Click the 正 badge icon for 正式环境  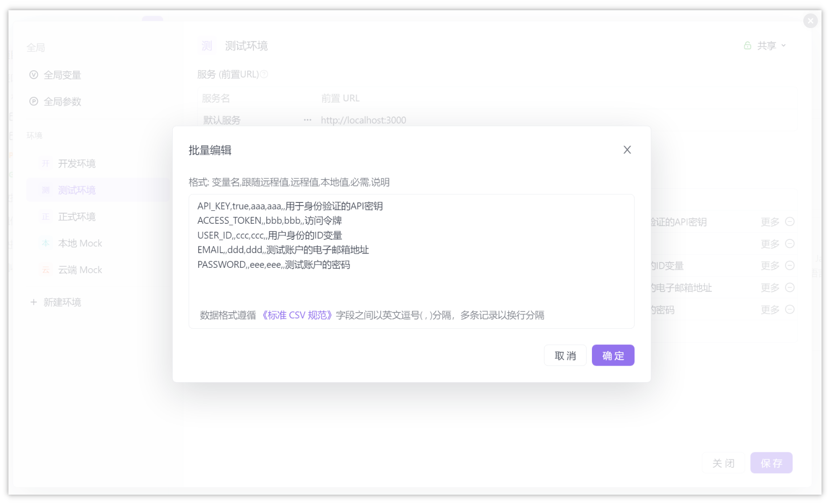[45, 217]
